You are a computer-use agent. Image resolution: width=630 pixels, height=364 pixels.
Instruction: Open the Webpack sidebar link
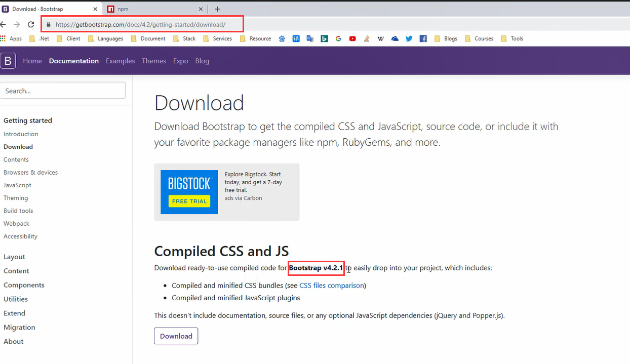point(17,223)
